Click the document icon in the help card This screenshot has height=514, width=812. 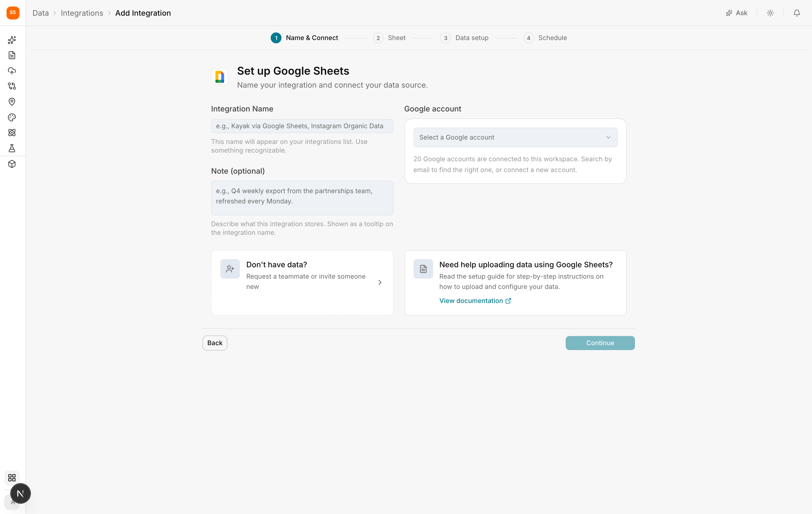pyautogui.click(x=423, y=269)
